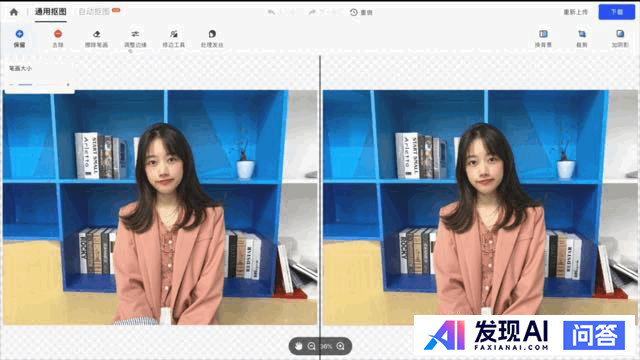Viewport: 640px width, 360px height.
Task: Click the 36% zoom level value
Action: (326, 347)
